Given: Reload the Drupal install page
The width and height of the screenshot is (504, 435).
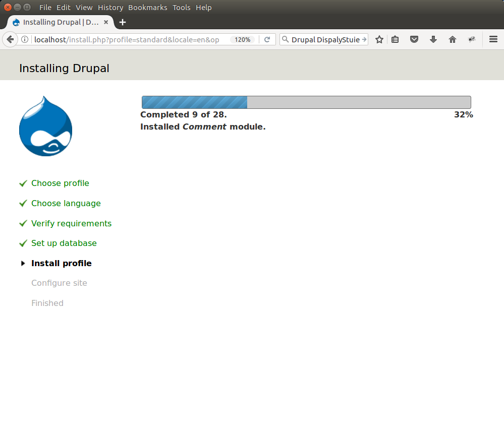Looking at the screenshot, I should 267,39.
